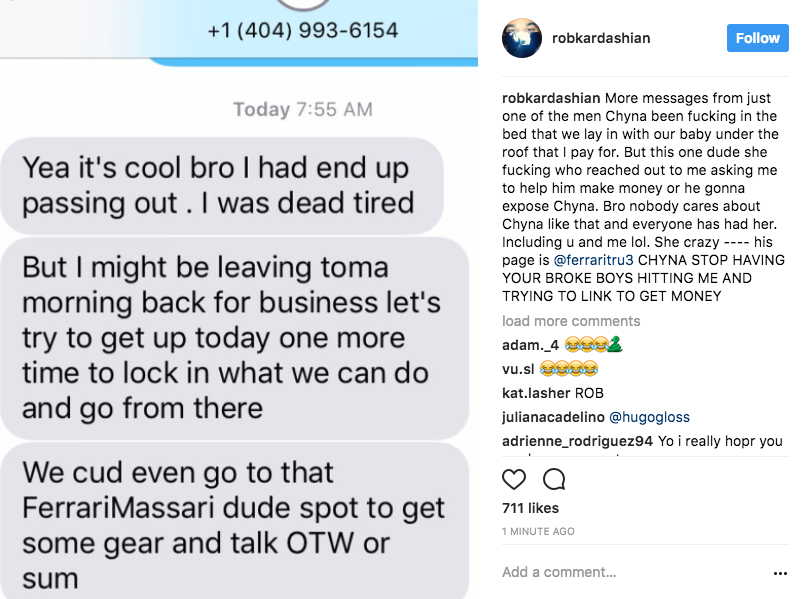The width and height of the screenshot is (809, 599).
Task: Open julianacadelino commenter profile
Action: coord(553,417)
